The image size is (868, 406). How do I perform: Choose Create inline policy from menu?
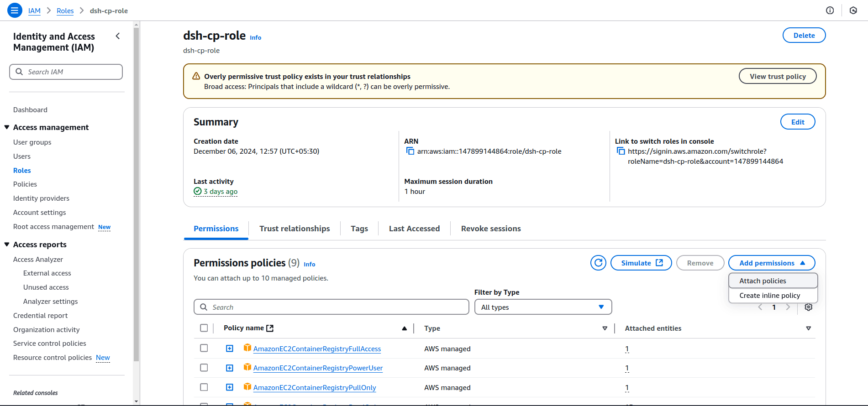tap(773, 295)
